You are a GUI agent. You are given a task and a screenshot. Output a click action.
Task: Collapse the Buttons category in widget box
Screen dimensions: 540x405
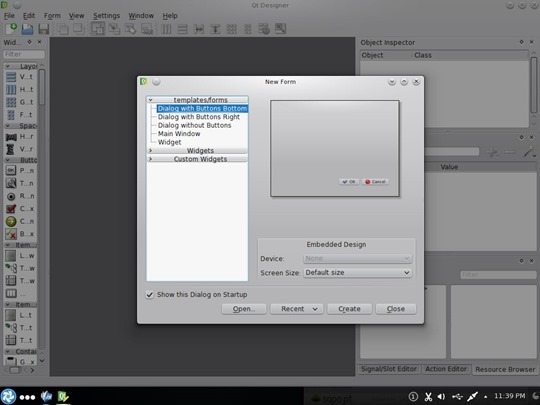pos(8,160)
